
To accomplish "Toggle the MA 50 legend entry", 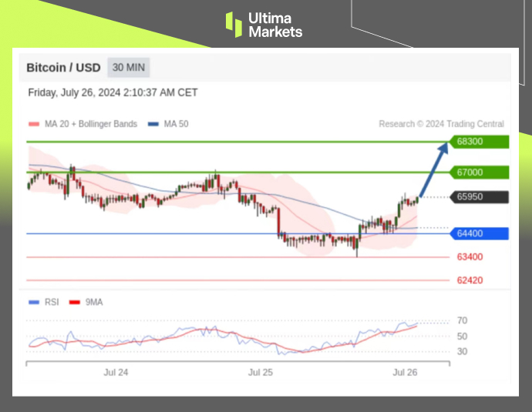I will 168,124.
